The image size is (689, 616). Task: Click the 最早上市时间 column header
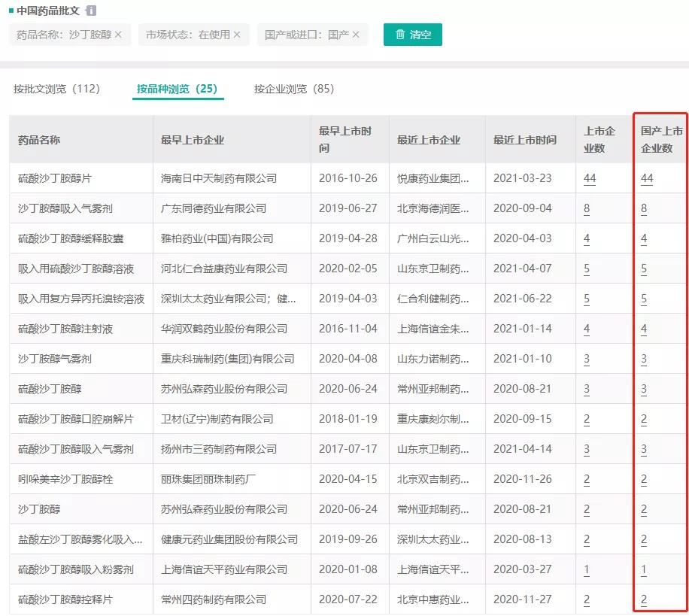(x=345, y=139)
